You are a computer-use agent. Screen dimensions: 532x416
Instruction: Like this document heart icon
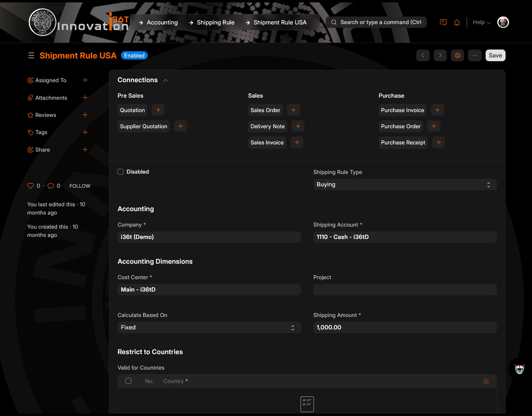[x=31, y=186]
